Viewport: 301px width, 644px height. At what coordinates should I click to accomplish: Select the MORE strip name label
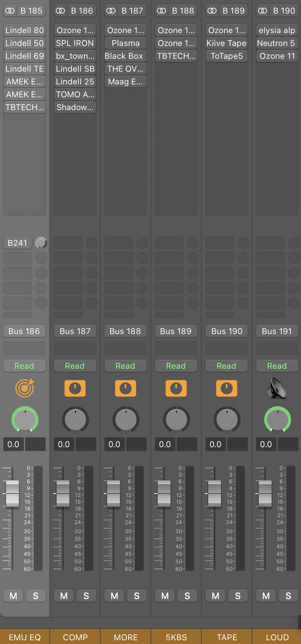[126, 637]
